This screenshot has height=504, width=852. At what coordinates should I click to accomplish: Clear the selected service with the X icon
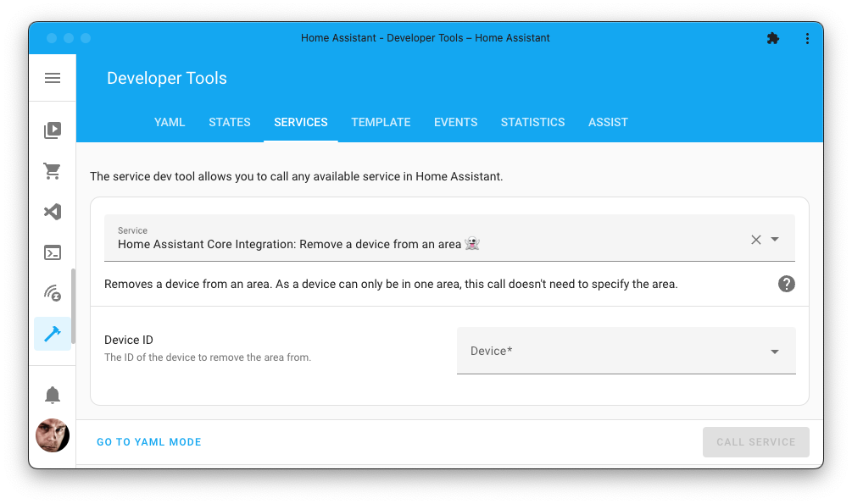755,240
